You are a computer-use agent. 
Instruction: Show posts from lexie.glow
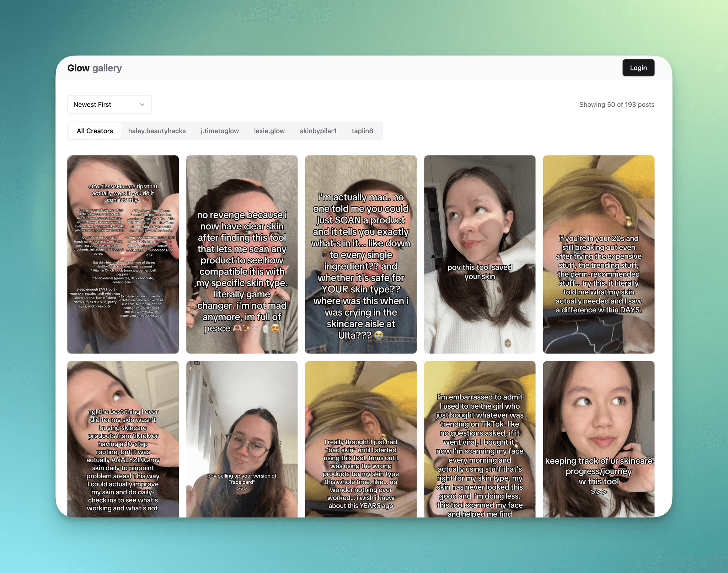coord(269,131)
